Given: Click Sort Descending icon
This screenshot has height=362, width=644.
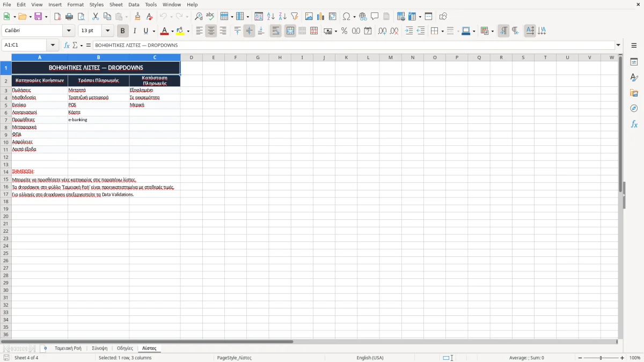Looking at the screenshot, I should (x=283, y=17).
